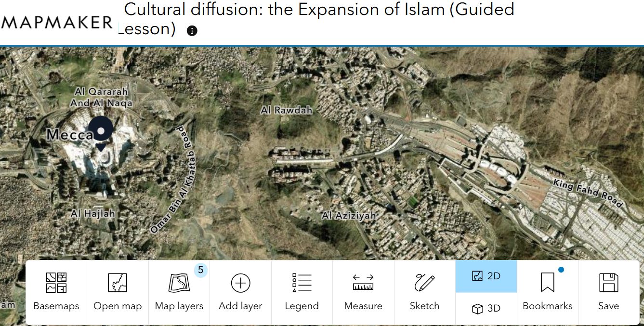Show the map Legend
This screenshot has height=326, width=644.
coord(302,292)
